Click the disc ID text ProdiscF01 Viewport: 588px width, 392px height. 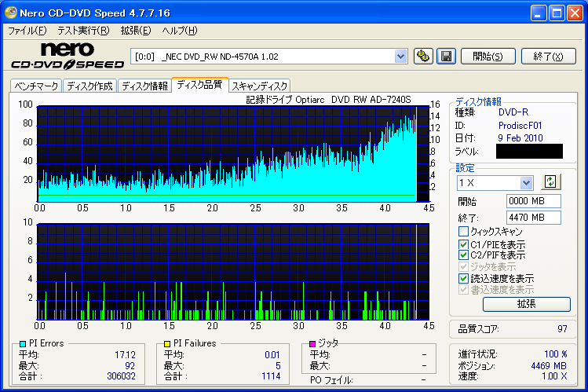(x=520, y=125)
